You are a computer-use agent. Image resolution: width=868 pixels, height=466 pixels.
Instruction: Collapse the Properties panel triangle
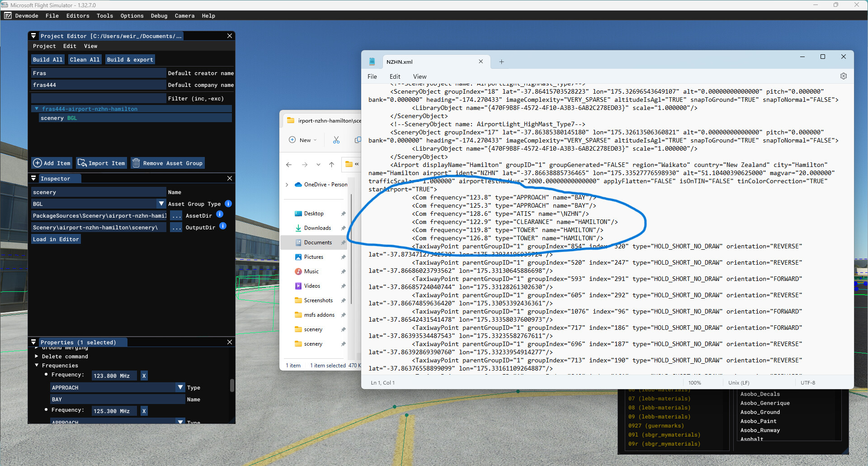[x=33, y=342]
